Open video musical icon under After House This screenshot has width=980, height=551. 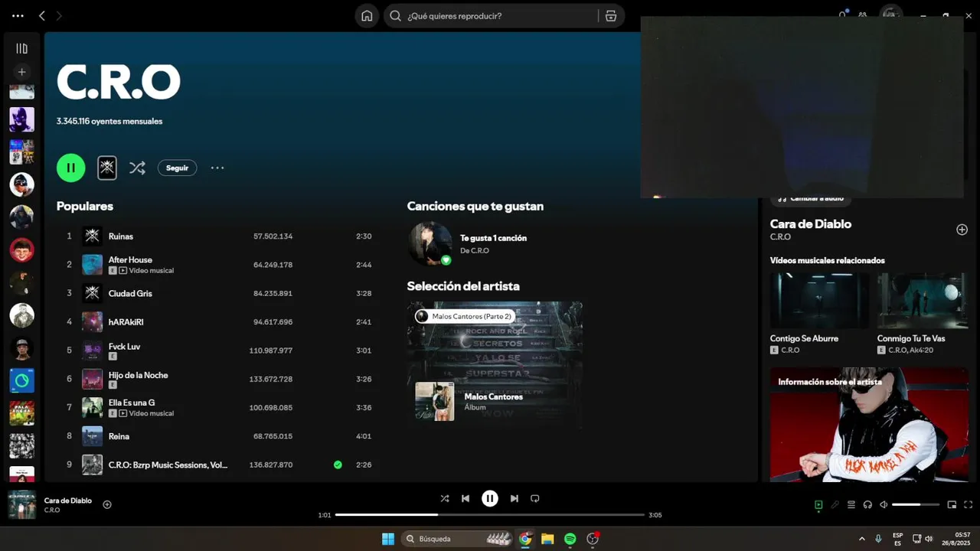[x=122, y=271]
